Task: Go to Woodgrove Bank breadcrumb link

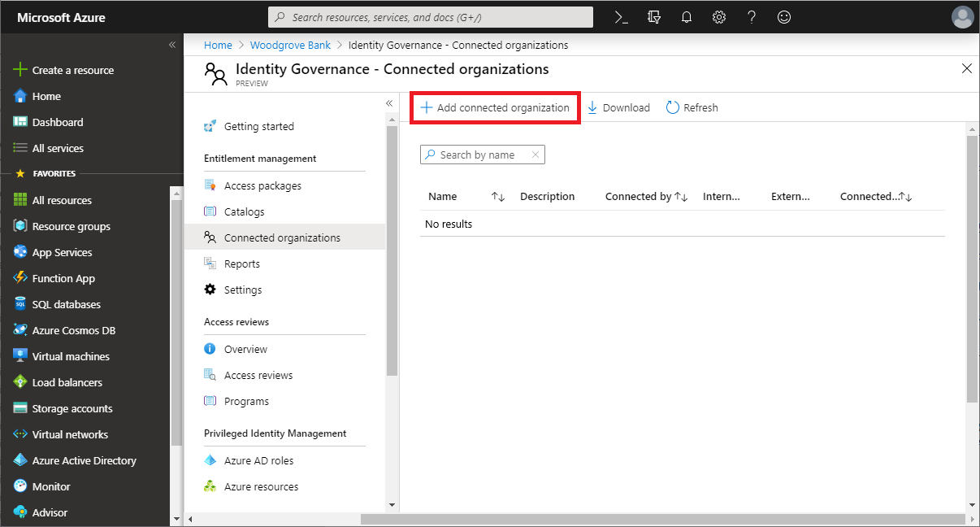Action: (x=290, y=45)
